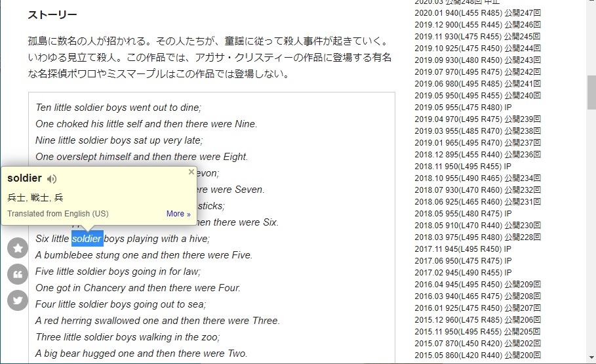Click the 2015.05 860(L420 R440) 公開200回 entry
The width and height of the screenshot is (596, 364).
pyautogui.click(x=477, y=355)
